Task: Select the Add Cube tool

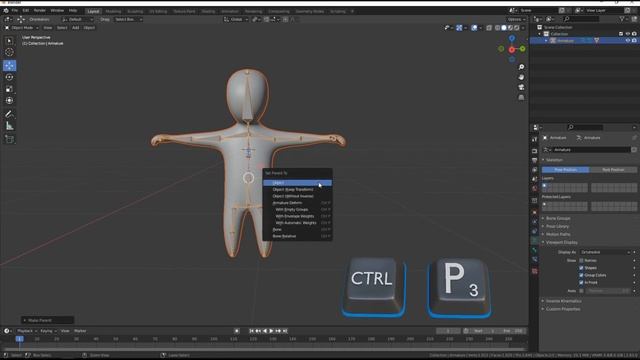Action: point(9,139)
